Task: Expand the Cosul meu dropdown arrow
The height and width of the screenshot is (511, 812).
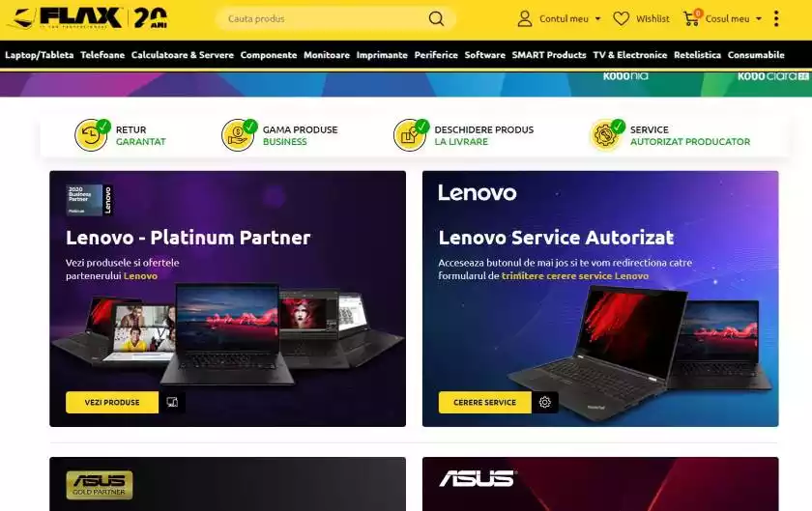Action: (x=759, y=18)
